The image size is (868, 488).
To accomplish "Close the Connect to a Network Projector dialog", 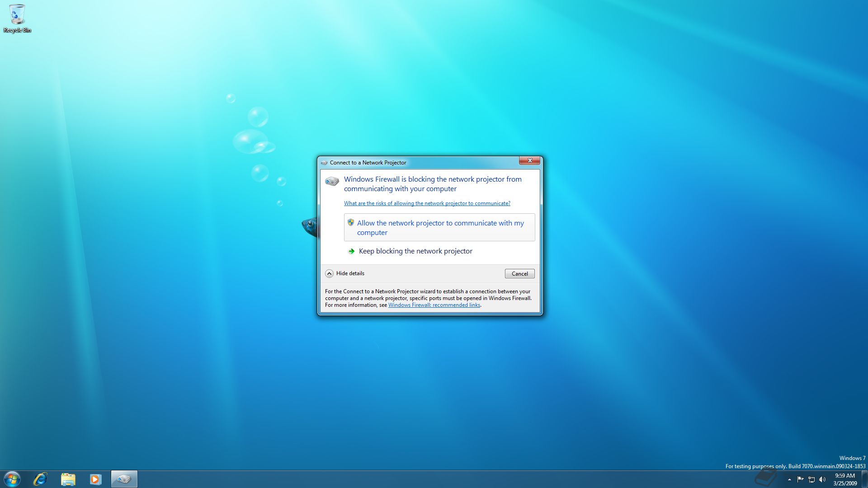I will click(x=529, y=161).
